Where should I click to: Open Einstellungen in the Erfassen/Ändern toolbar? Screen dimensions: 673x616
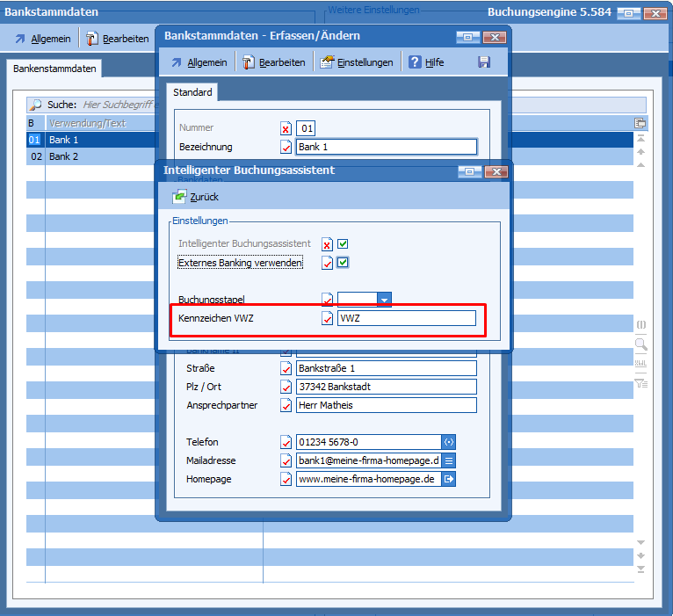coord(357,62)
